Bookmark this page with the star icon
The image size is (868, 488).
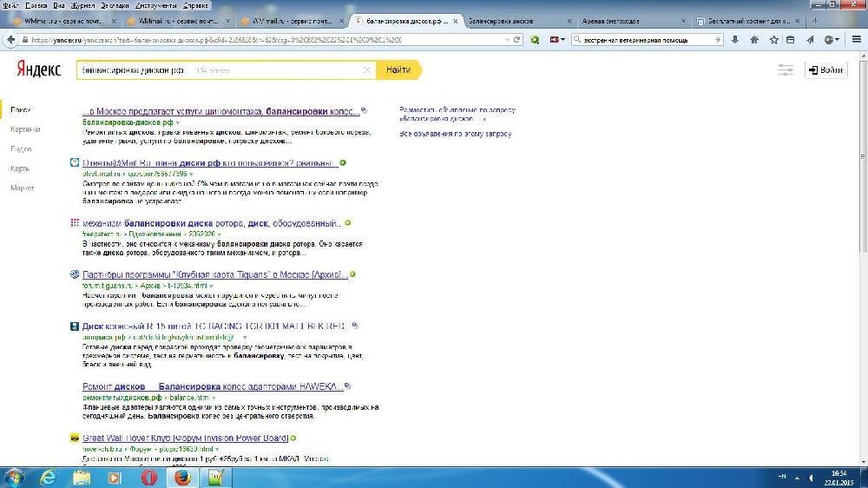point(774,40)
